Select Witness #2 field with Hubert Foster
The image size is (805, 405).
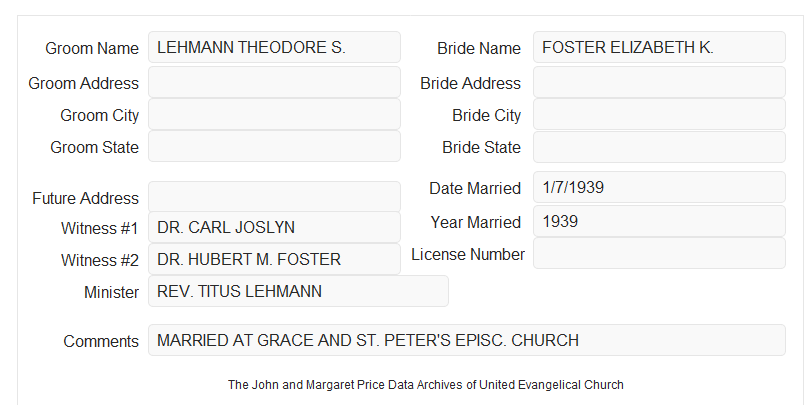[274, 259]
